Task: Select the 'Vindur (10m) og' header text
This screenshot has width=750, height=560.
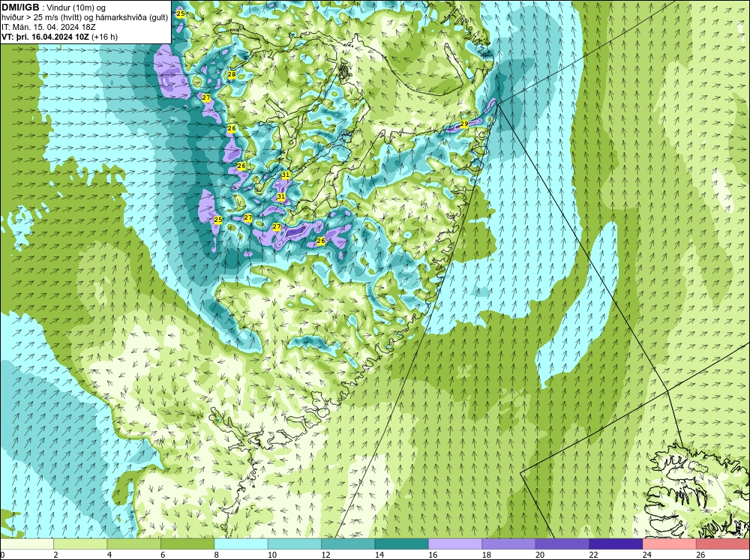Action: click(76, 8)
